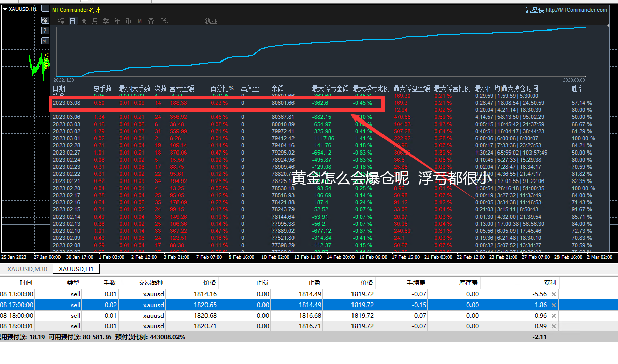Sort orders by 时间 column header
This screenshot has height=364, width=618.
pyautogui.click(x=25, y=283)
